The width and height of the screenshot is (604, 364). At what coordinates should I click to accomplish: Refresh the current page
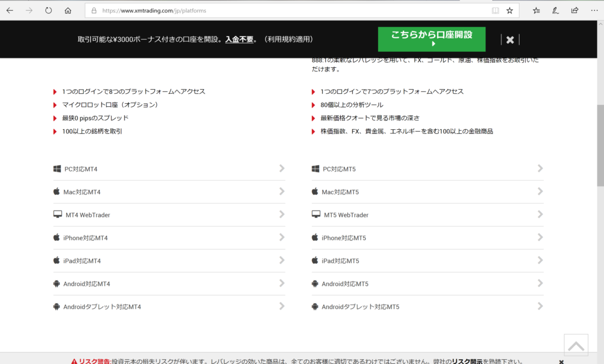pos(48,11)
